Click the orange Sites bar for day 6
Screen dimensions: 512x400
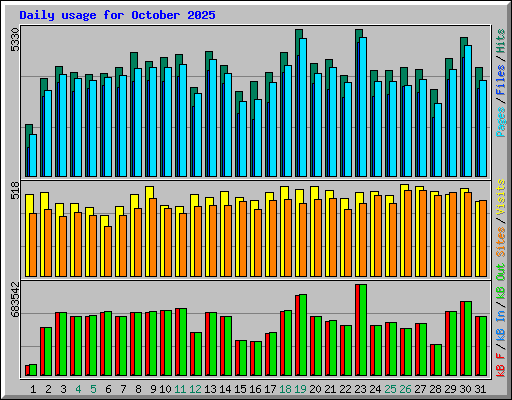[108, 252]
